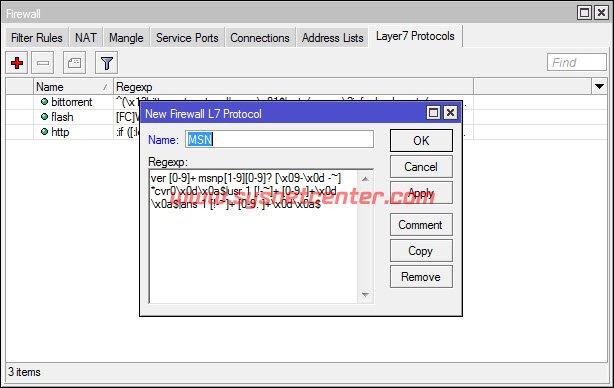
Task: Click the Name input field containing MSN
Action: (279, 139)
